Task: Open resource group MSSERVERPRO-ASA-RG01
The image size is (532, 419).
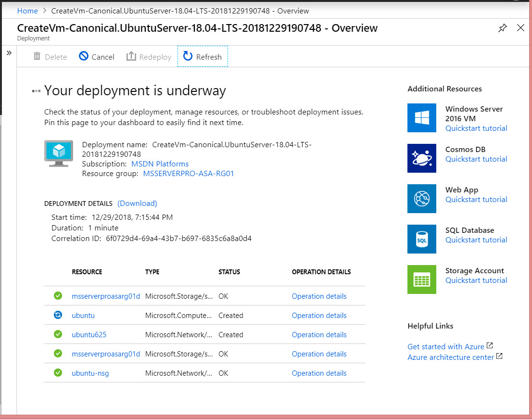Action: tap(189, 174)
